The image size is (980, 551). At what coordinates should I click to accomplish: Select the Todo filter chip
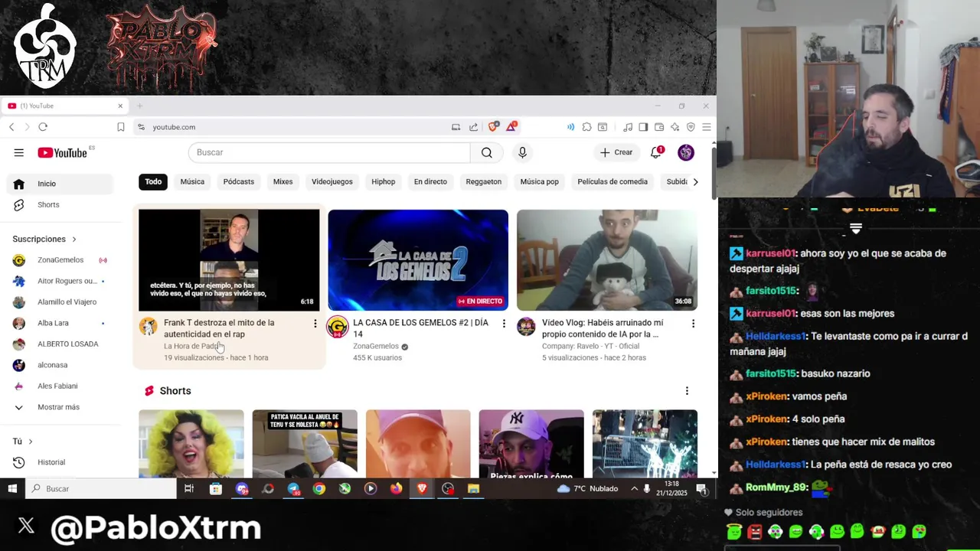(153, 181)
